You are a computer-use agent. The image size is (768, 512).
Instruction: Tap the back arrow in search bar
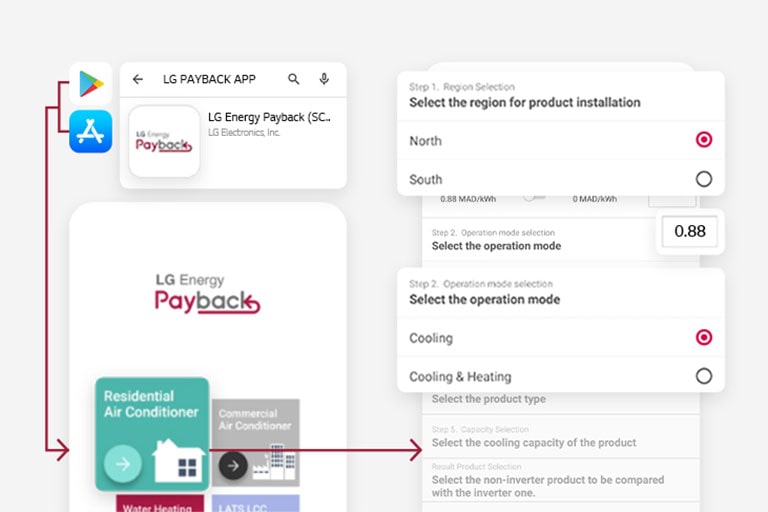[138, 79]
